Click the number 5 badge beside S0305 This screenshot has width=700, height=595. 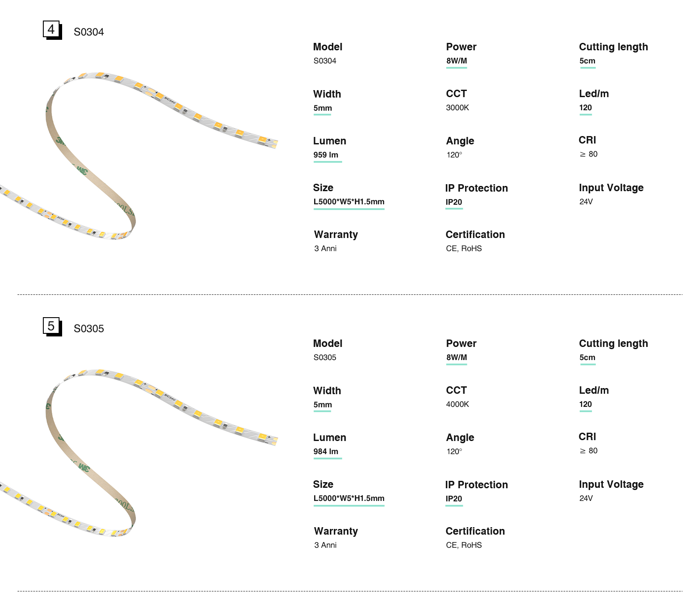click(x=52, y=326)
